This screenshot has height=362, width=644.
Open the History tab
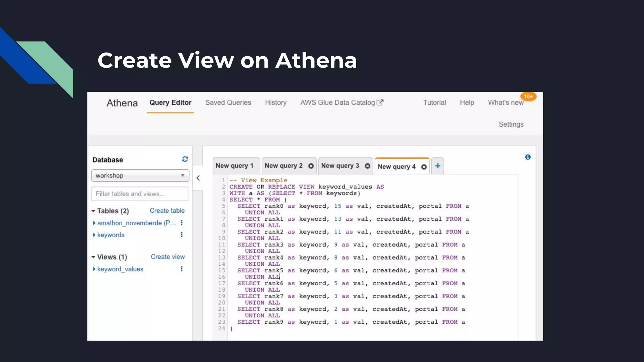275,103
